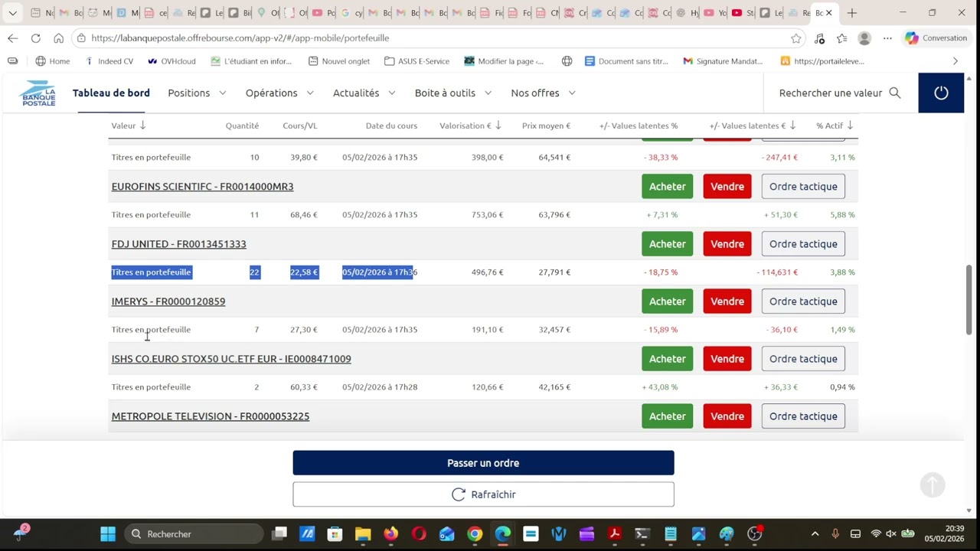Open the ASUS E-Service bookmark
Viewport: 980px width, 551px height.
pos(417,61)
